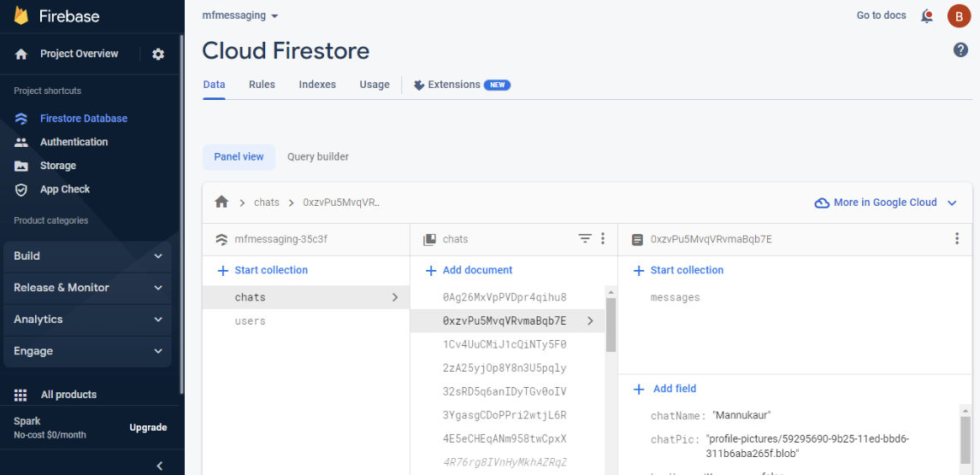Open chats collection three-dot menu
The height and width of the screenshot is (475, 980).
pyautogui.click(x=603, y=238)
